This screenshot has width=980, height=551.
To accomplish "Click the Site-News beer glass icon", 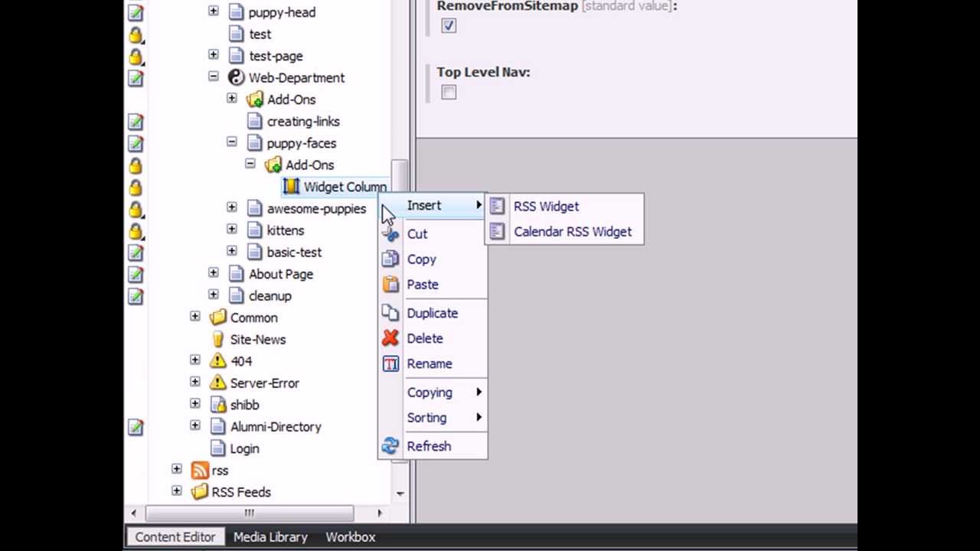I will click(218, 339).
